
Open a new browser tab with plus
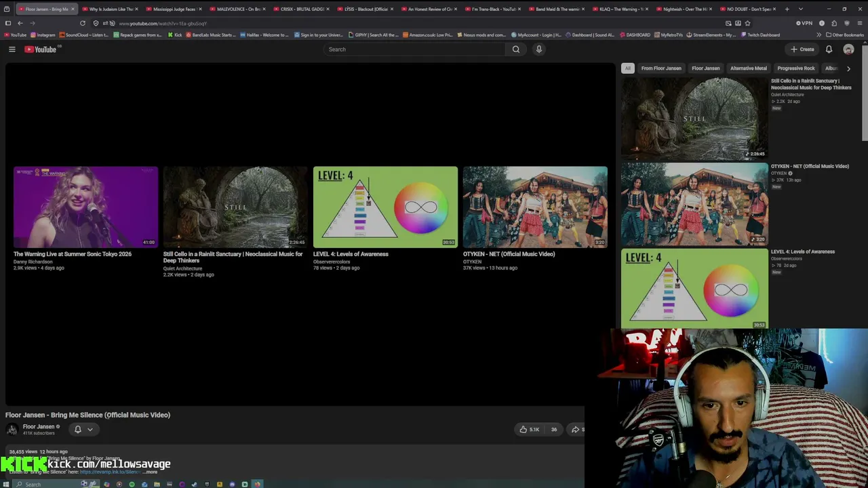tap(787, 9)
